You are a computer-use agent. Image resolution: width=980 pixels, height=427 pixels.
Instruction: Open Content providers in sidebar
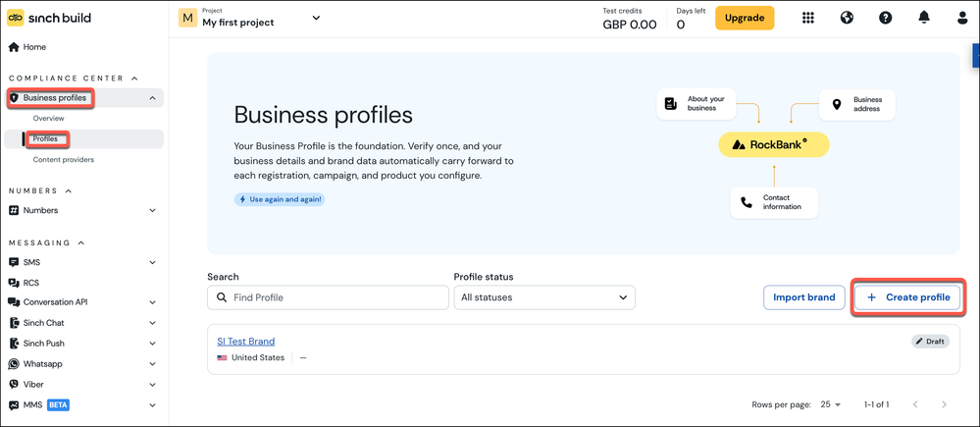pyautogui.click(x=63, y=159)
